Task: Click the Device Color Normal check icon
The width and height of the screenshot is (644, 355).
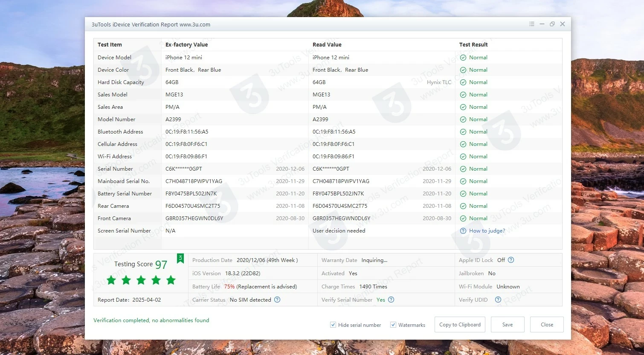Action: (x=463, y=70)
